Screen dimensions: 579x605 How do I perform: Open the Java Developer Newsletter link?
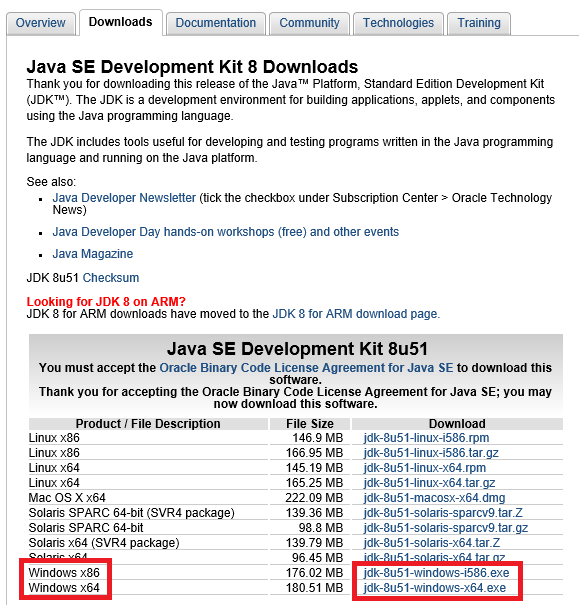[x=124, y=198]
